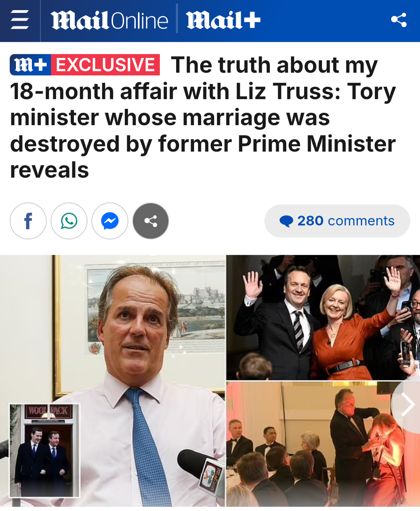Open the 280 comments section
Viewport: 420px width, 511px height.
click(x=337, y=221)
